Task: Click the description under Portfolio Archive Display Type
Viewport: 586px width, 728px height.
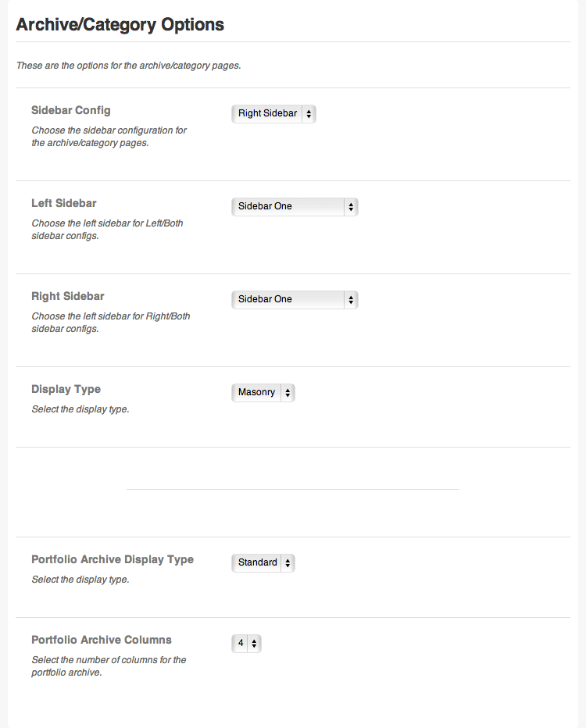Action: [80, 580]
